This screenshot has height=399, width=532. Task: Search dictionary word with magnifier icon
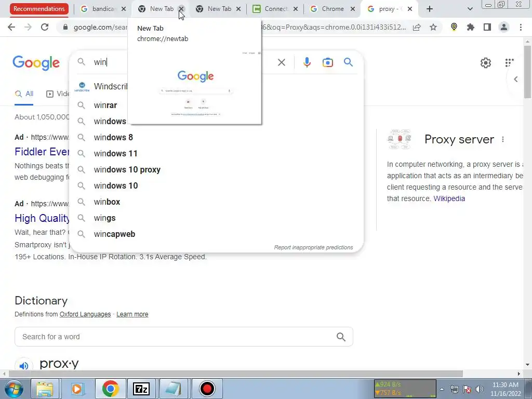341,337
